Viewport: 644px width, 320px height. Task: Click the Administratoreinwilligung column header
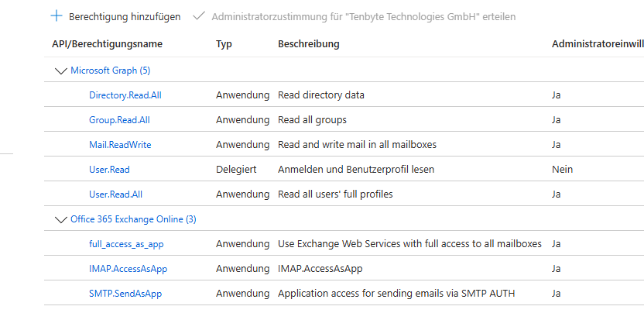coord(598,43)
